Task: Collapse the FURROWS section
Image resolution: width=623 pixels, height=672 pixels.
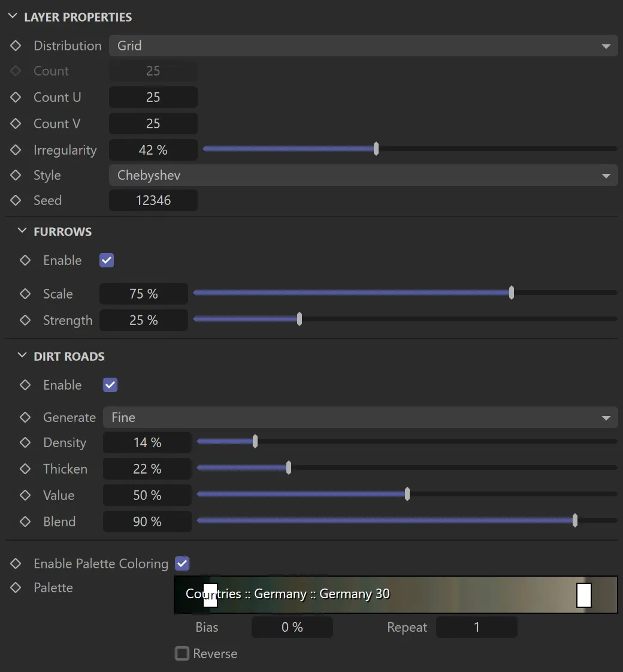Action: (x=22, y=230)
